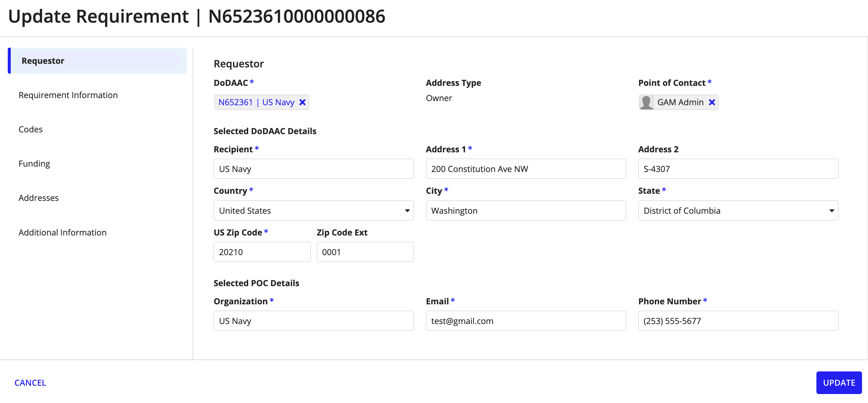Open the Funding section
The width and height of the screenshot is (868, 403).
point(34,164)
